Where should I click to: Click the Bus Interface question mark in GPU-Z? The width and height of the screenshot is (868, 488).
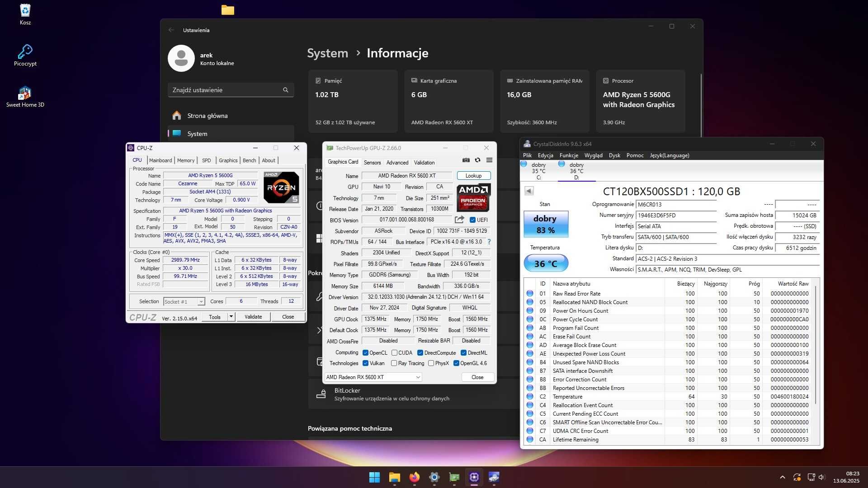[489, 242]
